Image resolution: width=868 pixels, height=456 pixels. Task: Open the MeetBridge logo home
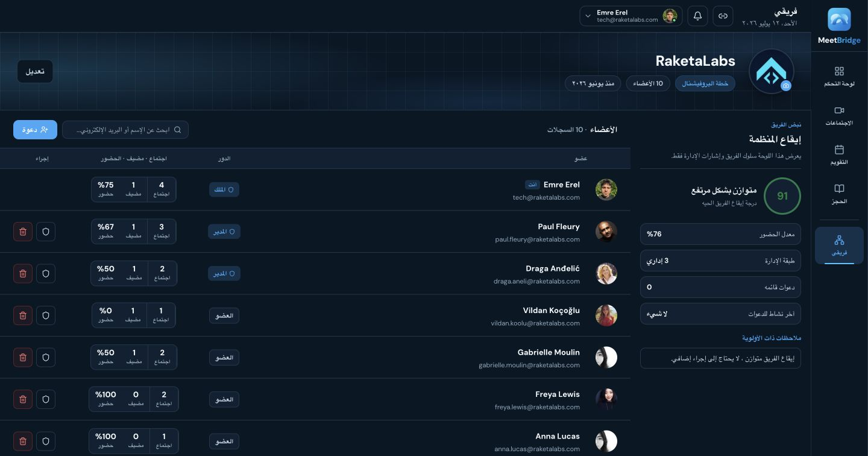839,26
